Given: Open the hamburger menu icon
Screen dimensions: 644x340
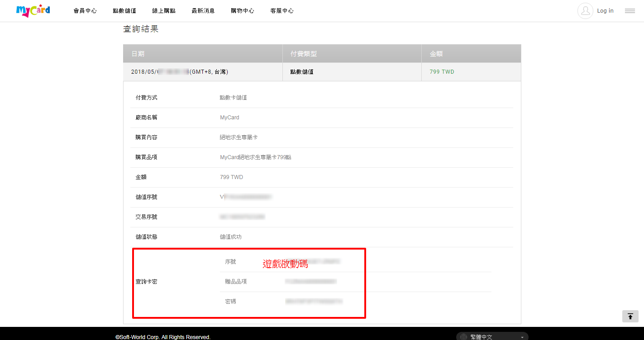Looking at the screenshot, I should pos(630,11).
